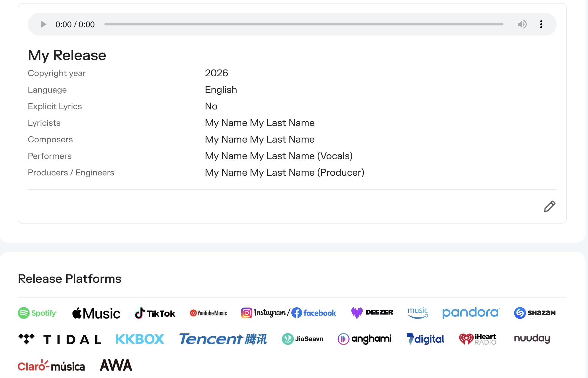The width and height of the screenshot is (588, 378).
Task: Open audio player more options menu
Action: [541, 24]
